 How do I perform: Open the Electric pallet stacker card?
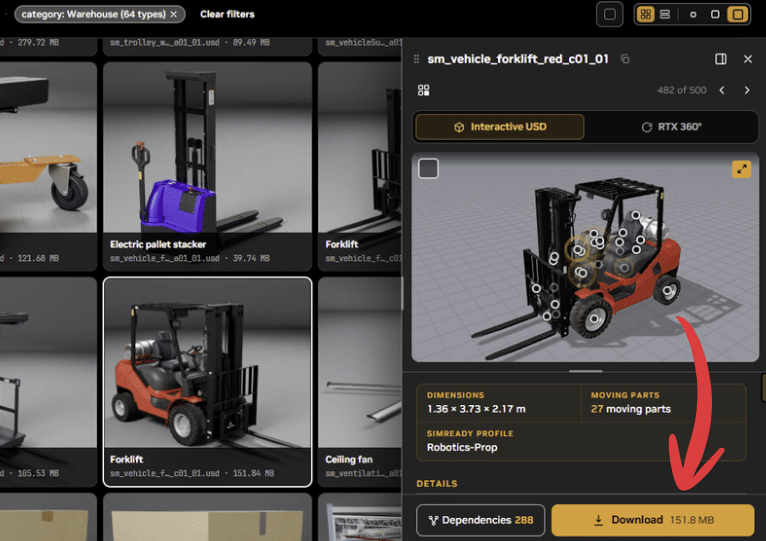tap(207, 166)
